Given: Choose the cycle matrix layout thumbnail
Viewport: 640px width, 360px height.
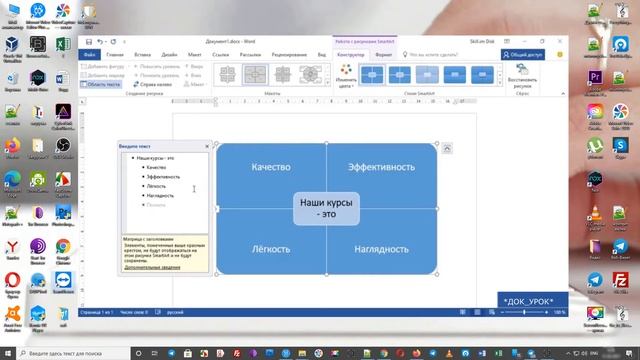Looking at the screenshot, I should 310,75.
